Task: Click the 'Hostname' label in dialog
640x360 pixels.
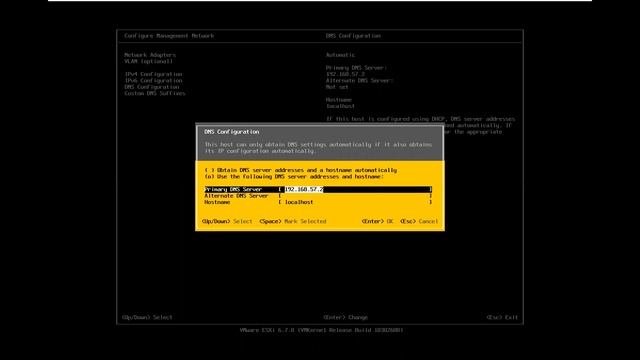Action: coord(217,202)
